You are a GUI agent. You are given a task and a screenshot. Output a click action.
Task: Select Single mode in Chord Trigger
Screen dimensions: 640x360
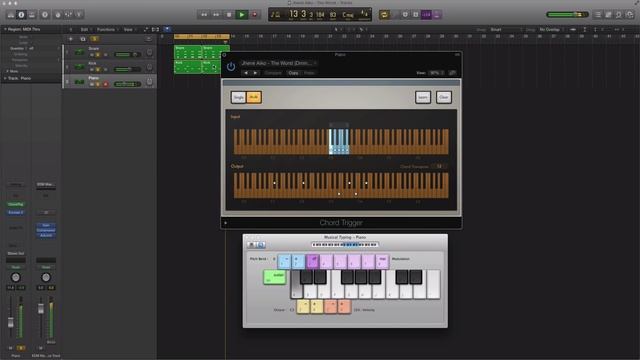tap(238, 97)
